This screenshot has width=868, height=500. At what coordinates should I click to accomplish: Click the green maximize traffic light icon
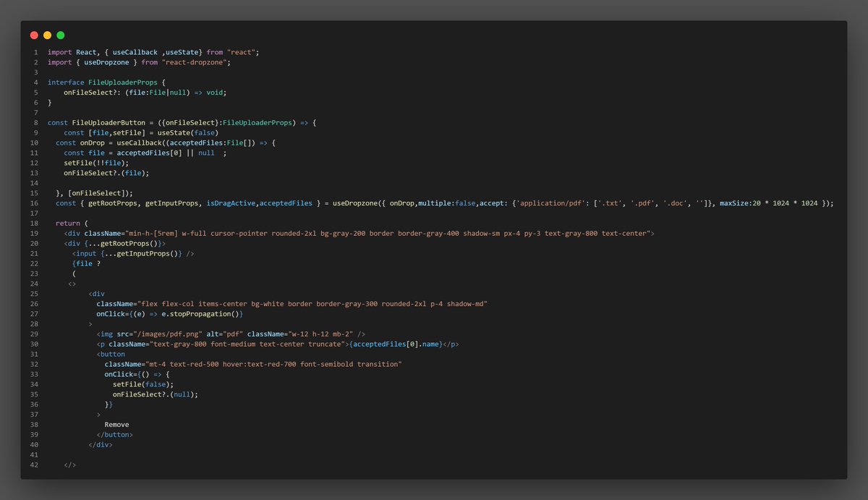[59, 35]
